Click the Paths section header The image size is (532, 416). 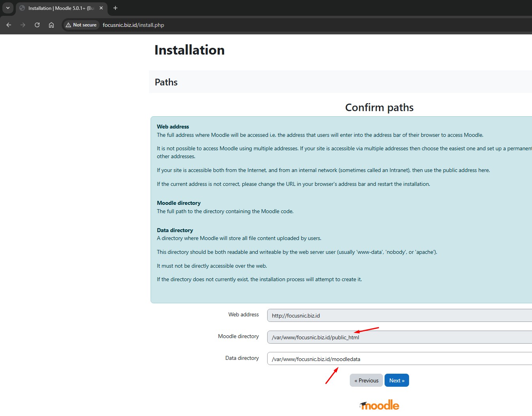tap(166, 82)
